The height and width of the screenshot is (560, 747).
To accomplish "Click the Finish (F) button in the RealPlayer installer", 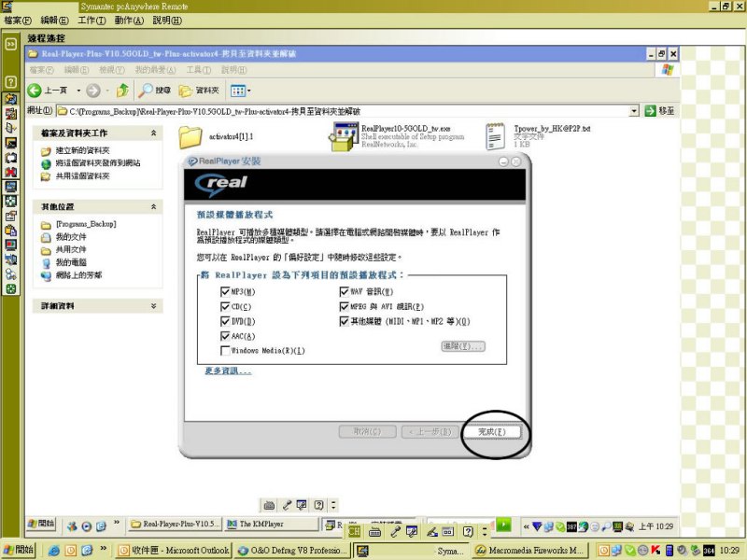I will click(x=492, y=431).
